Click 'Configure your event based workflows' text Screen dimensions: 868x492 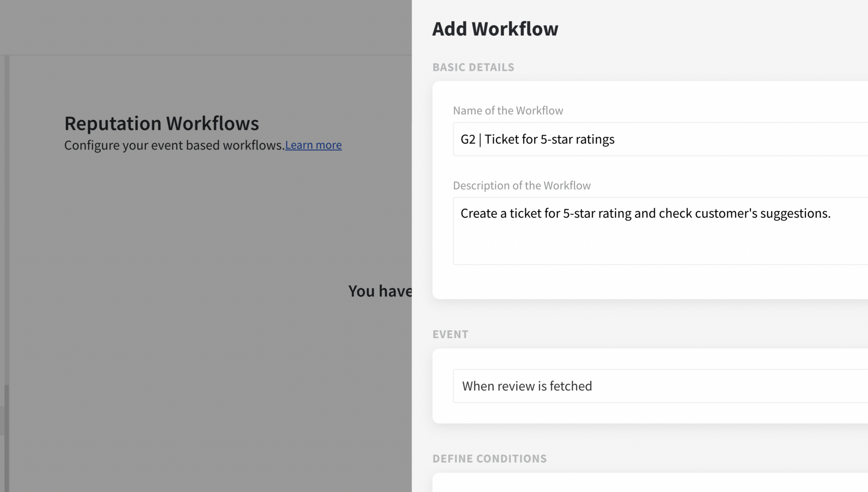coord(174,145)
